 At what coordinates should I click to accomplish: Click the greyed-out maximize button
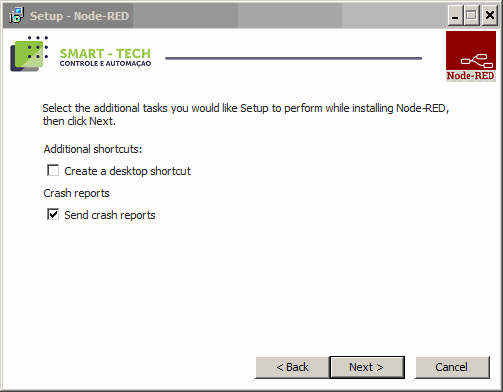(x=471, y=15)
